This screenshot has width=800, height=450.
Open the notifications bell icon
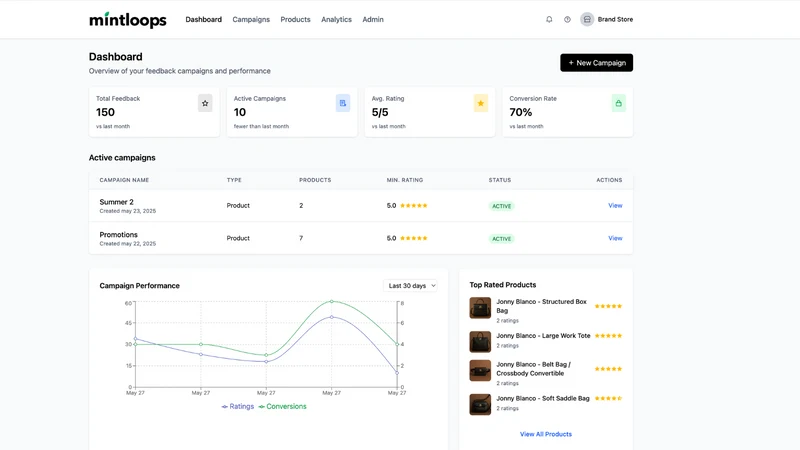(x=549, y=19)
